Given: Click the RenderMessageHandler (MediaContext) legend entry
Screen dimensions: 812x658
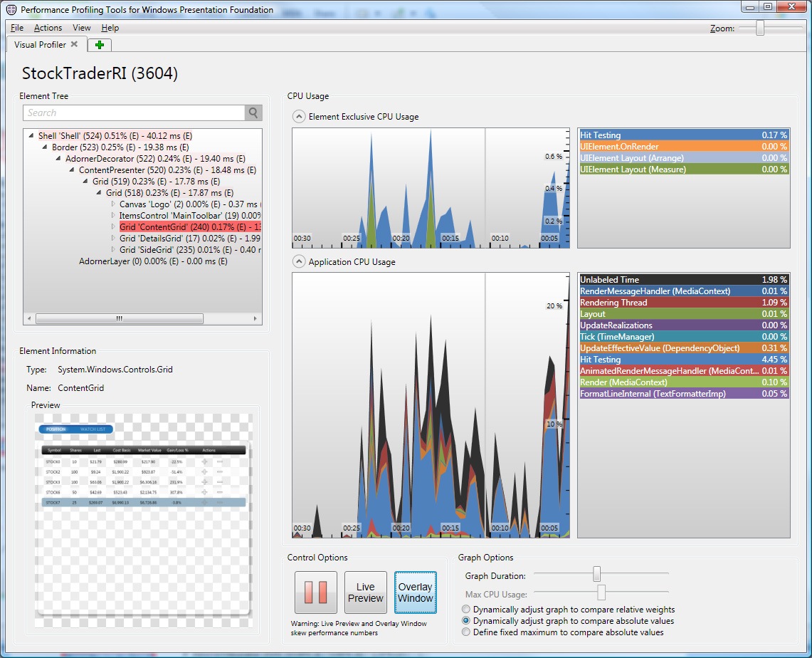Looking at the screenshot, I should [x=684, y=291].
